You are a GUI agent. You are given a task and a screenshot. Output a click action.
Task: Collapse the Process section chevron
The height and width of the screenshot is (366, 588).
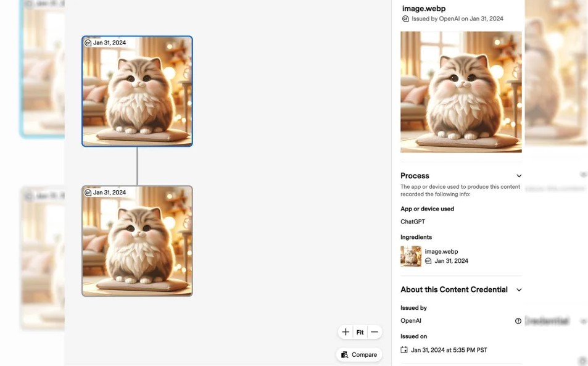[519, 176]
